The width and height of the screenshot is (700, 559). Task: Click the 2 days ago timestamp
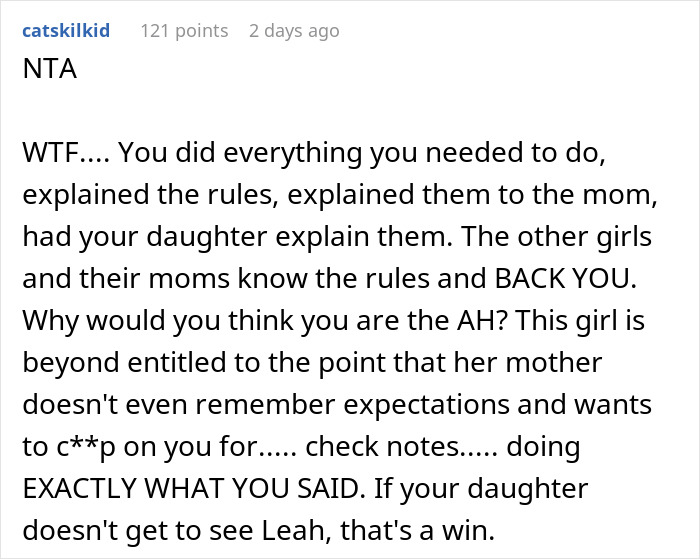point(294,31)
